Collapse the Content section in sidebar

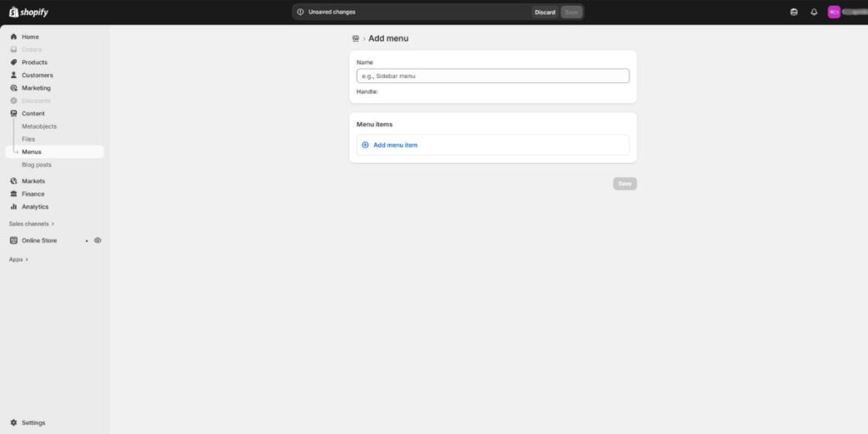pyautogui.click(x=33, y=114)
